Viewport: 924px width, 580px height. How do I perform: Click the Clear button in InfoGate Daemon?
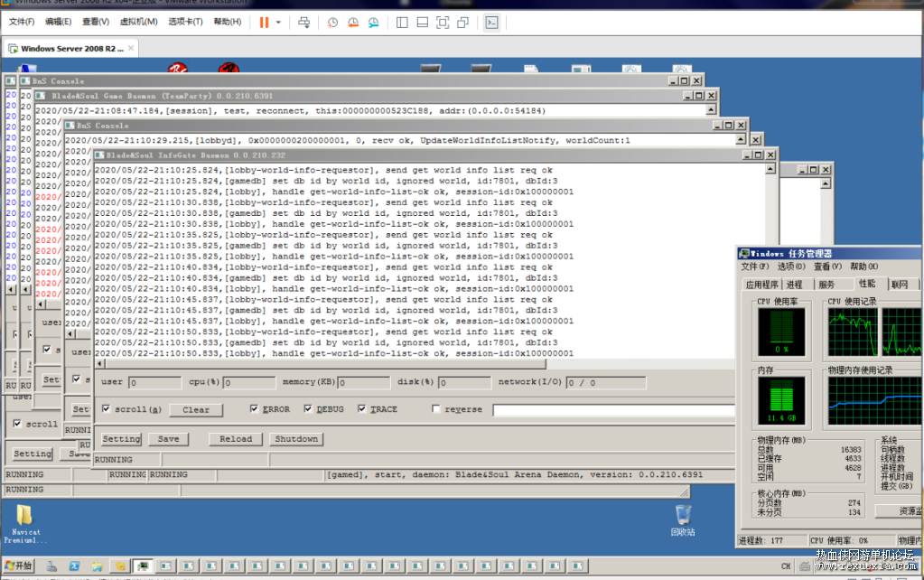[x=196, y=409]
